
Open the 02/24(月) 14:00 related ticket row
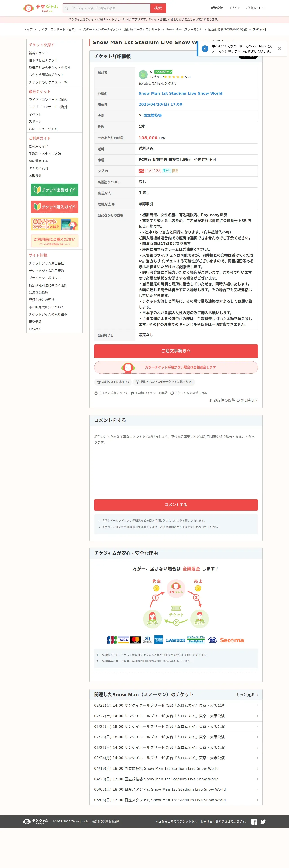click(x=176, y=758)
